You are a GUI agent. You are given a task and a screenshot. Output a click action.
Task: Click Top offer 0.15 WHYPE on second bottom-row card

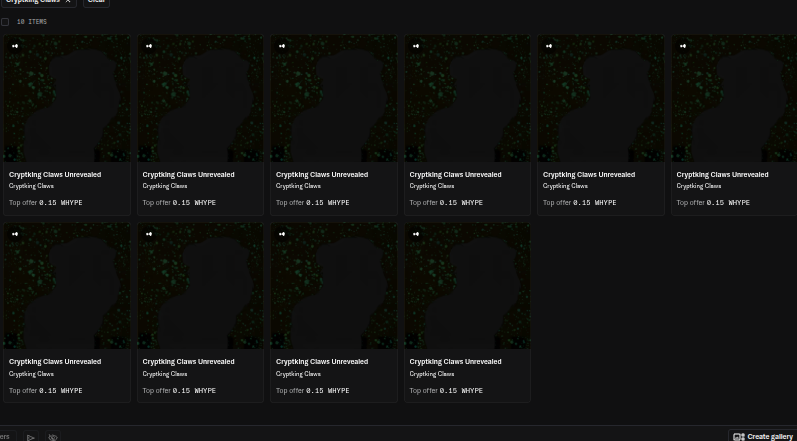pyautogui.click(x=179, y=391)
